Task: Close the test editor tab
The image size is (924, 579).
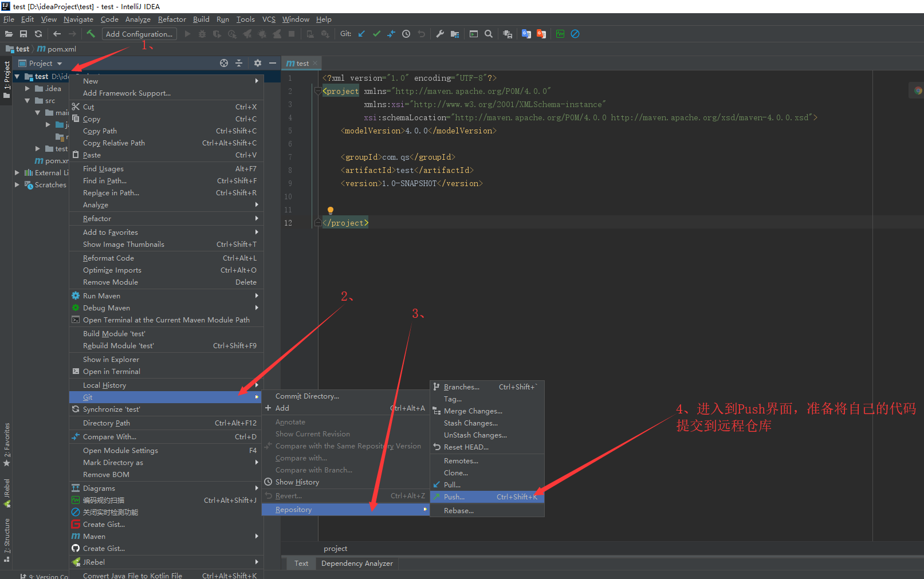Action: (x=315, y=63)
